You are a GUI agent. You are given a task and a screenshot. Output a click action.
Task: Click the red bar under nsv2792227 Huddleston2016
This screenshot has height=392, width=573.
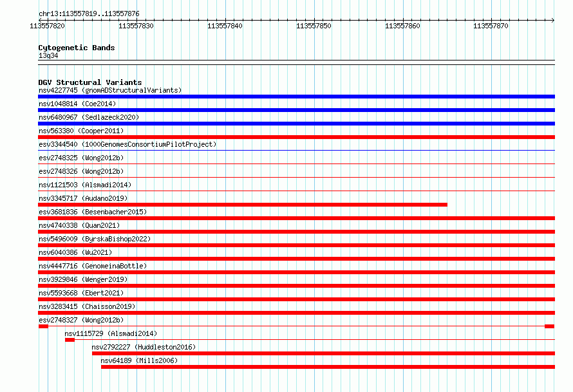coord(323,353)
